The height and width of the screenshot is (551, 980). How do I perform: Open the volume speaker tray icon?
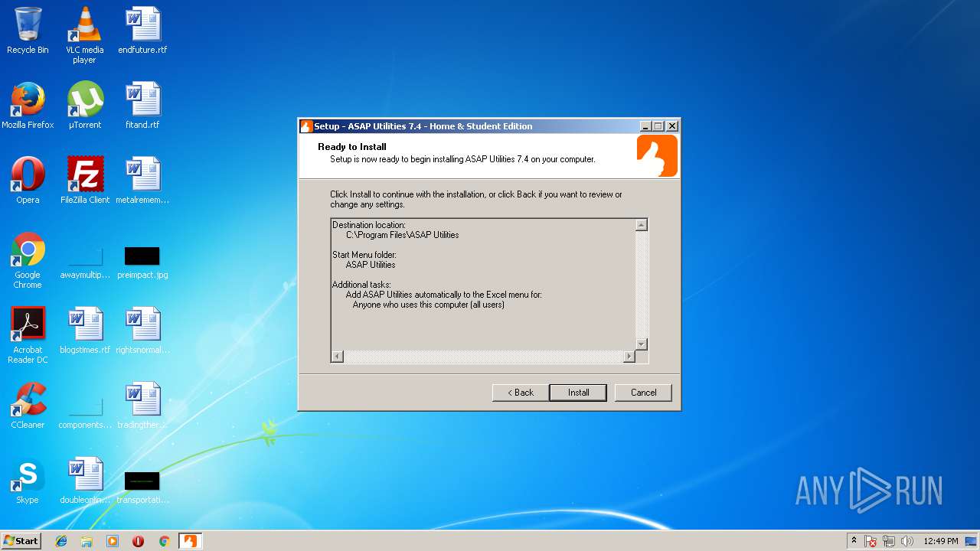[907, 541]
